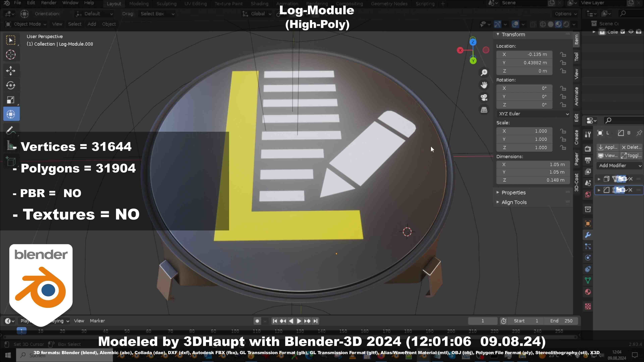Toggle Rotation Z lock icon
This screenshot has width=644, height=362.
563,105
